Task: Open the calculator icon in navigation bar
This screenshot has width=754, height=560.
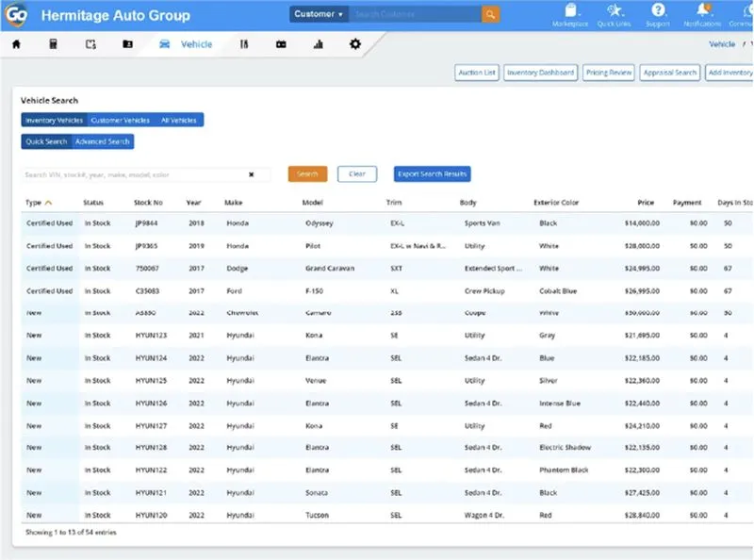Action: 54,44
